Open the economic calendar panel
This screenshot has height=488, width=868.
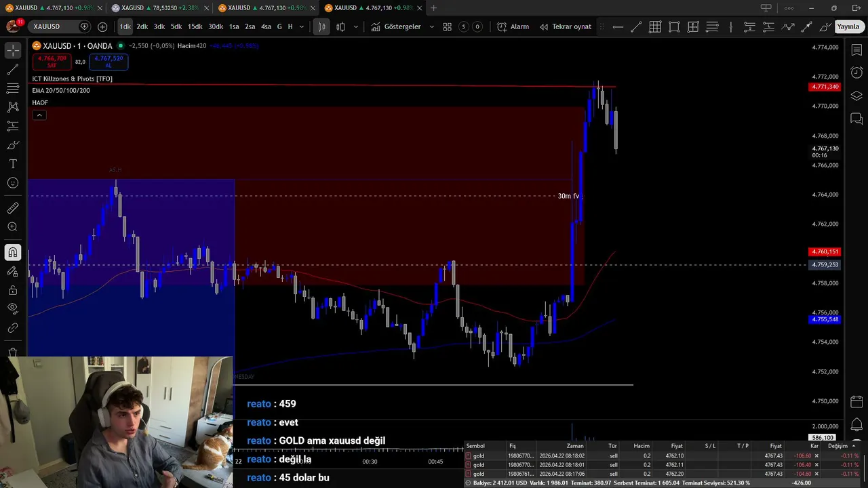(856, 402)
